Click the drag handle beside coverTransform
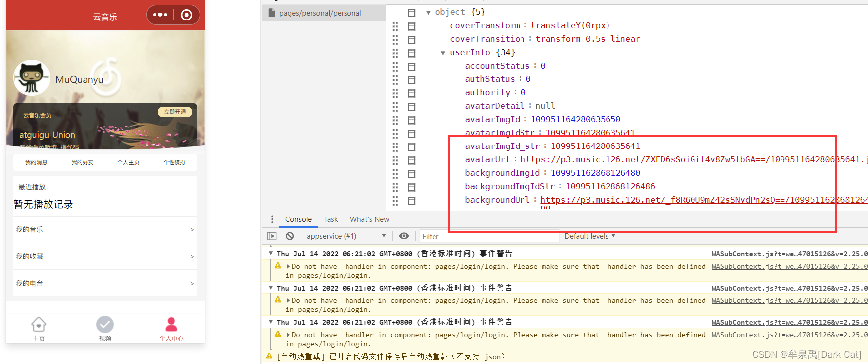Viewport: 868px width, 364px height. pyautogui.click(x=395, y=26)
